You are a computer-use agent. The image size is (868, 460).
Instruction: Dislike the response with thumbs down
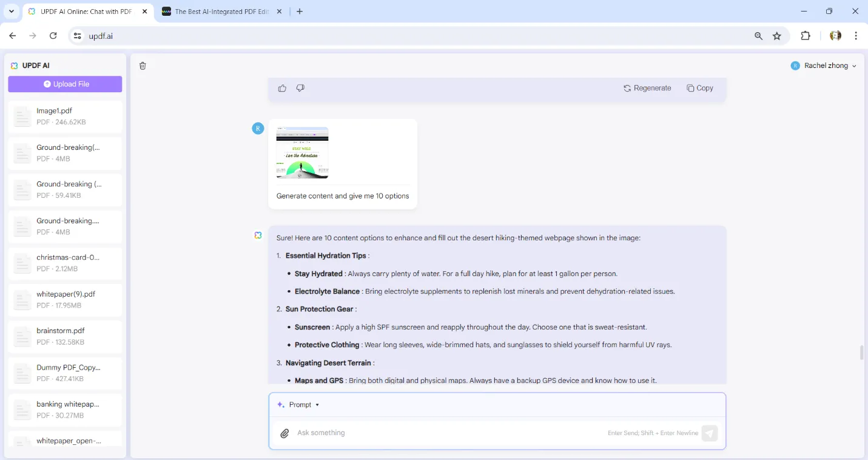[x=300, y=88]
